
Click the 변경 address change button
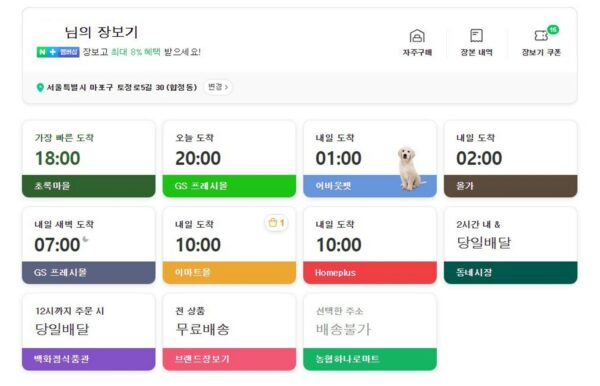pos(218,87)
